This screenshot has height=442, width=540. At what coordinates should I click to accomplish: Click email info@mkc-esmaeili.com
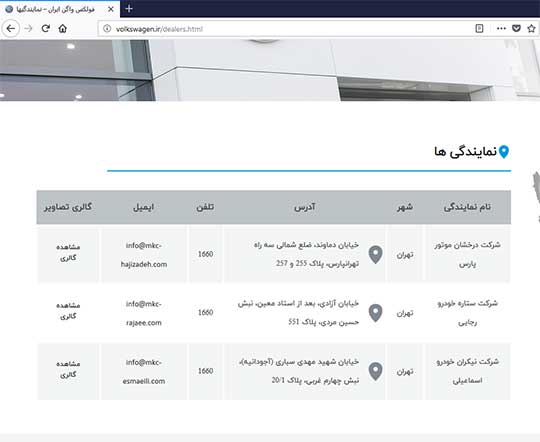click(x=144, y=372)
